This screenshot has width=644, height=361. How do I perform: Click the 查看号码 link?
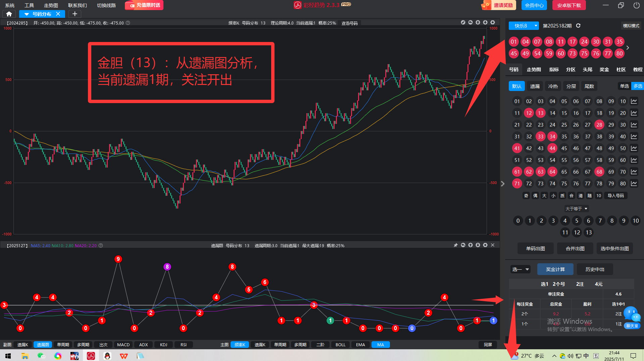tap(350, 23)
